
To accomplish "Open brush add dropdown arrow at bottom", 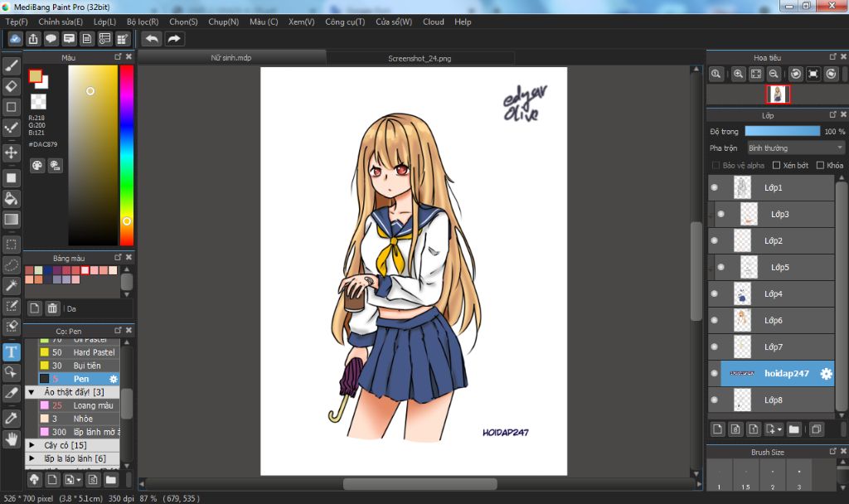I will tap(79, 480).
